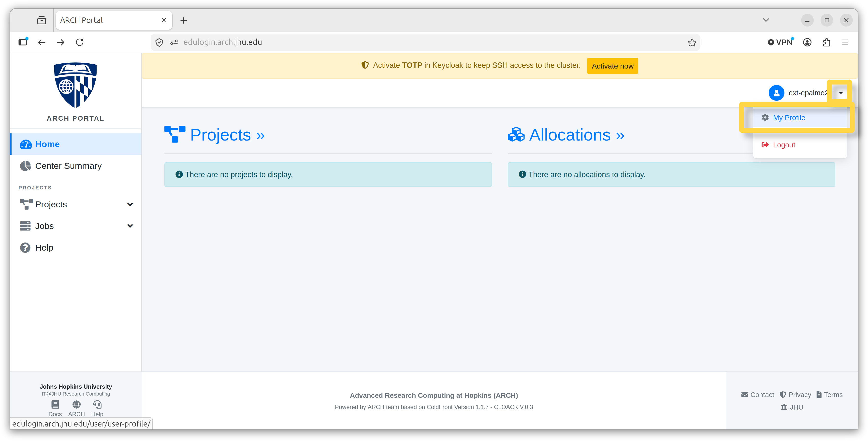The height and width of the screenshot is (441, 868).
Task: Click 'There are no projects to display.'
Action: point(239,174)
